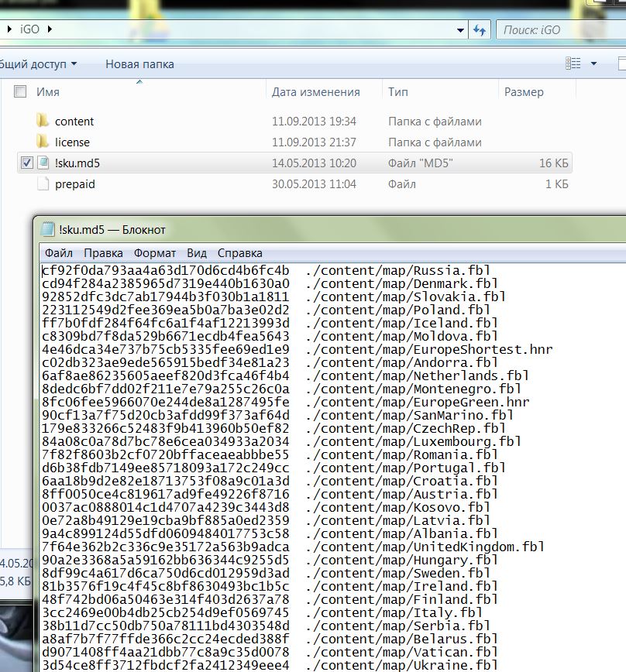Screen dimensions: 626x672
Task: Select the !sku.md5 file icon
Action: tap(43, 163)
